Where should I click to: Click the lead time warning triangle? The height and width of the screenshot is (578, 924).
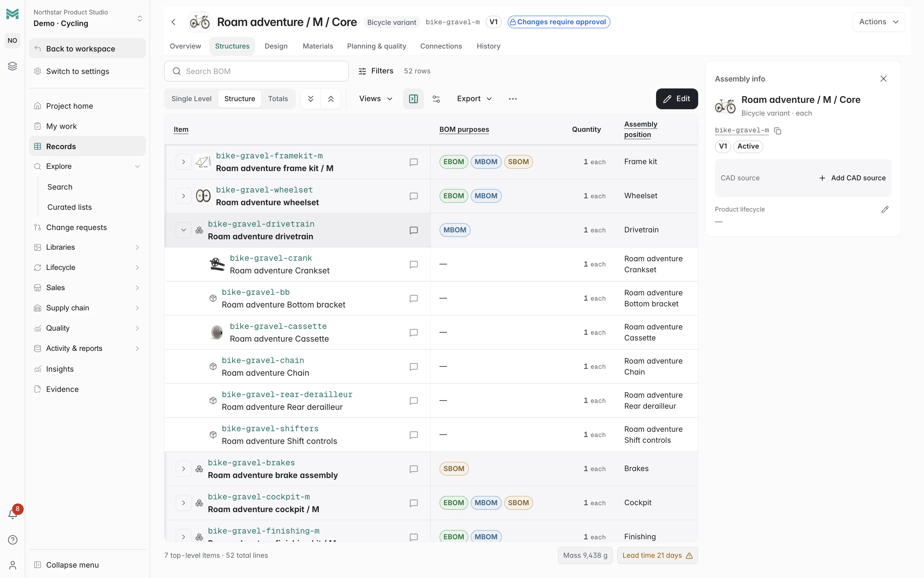(x=689, y=556)
